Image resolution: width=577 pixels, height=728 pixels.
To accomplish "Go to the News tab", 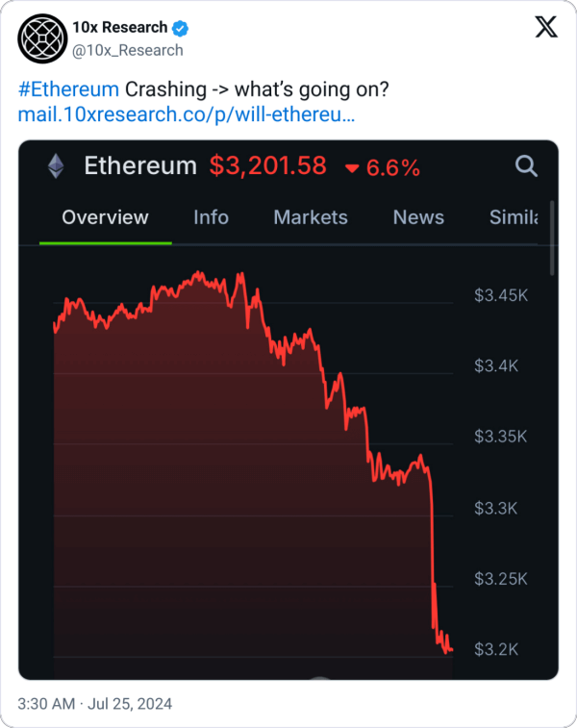I will point(418,217).
